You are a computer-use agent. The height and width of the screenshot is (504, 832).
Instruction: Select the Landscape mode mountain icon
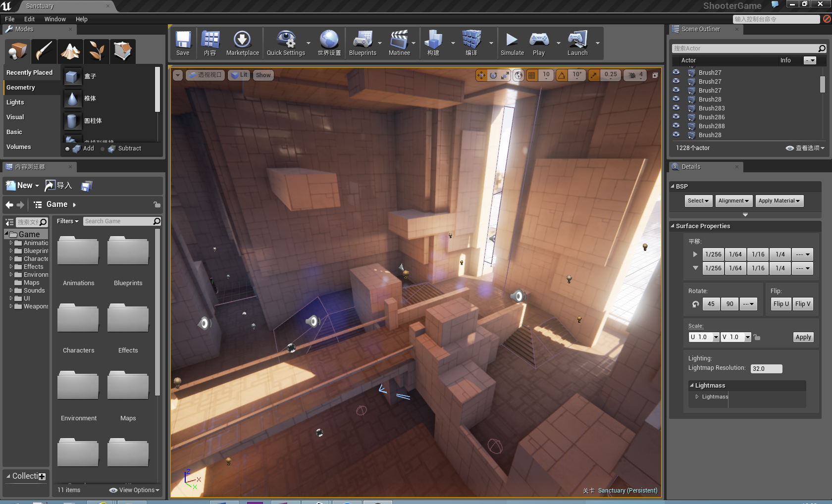[x=70, y=51]
